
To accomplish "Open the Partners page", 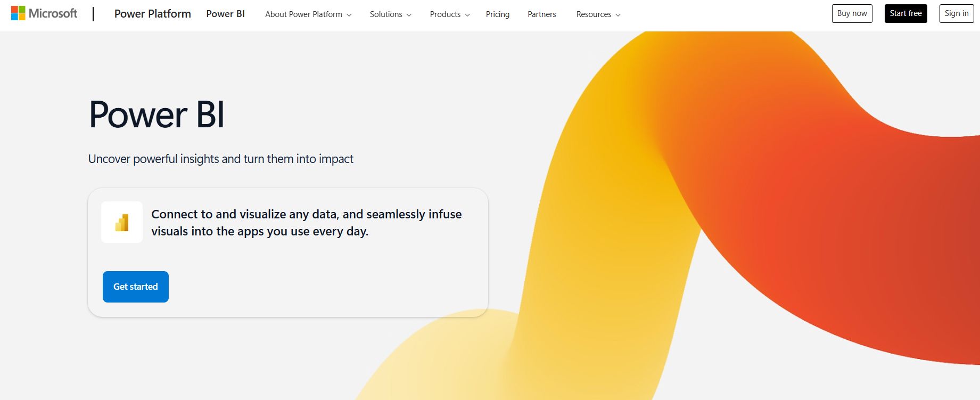I will 542,14.
